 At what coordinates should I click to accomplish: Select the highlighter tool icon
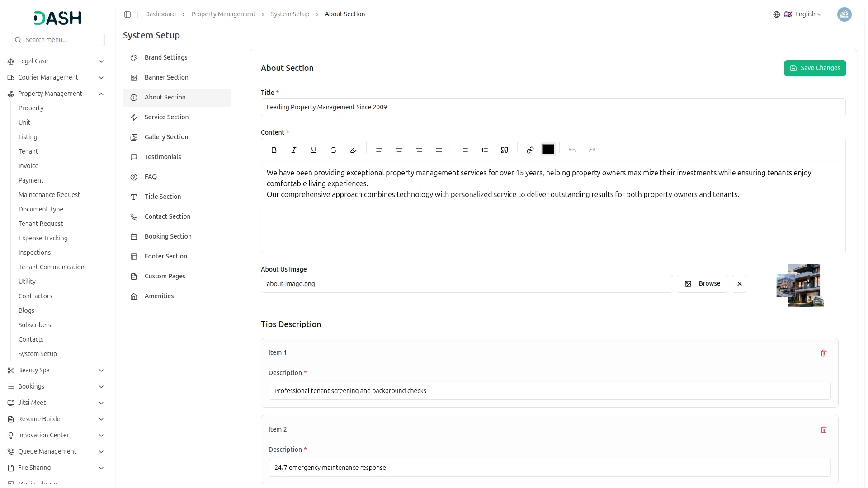click(x=354, y=150)
